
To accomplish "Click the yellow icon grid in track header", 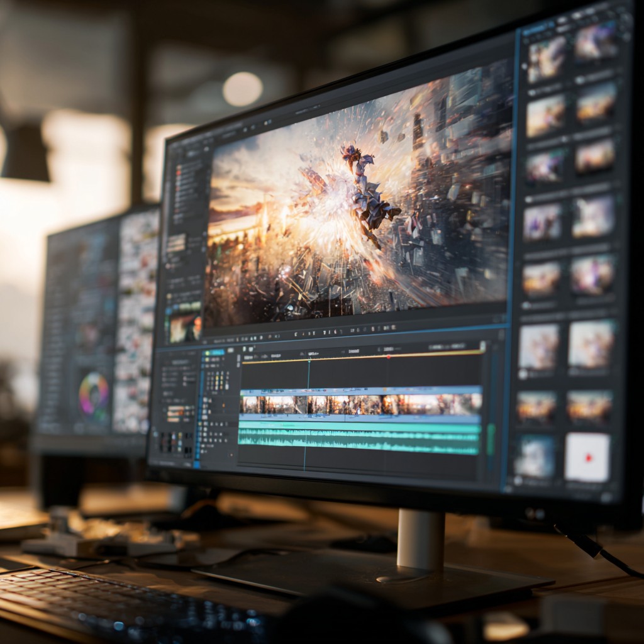I will pyautogui.click(x=218, y=381).
